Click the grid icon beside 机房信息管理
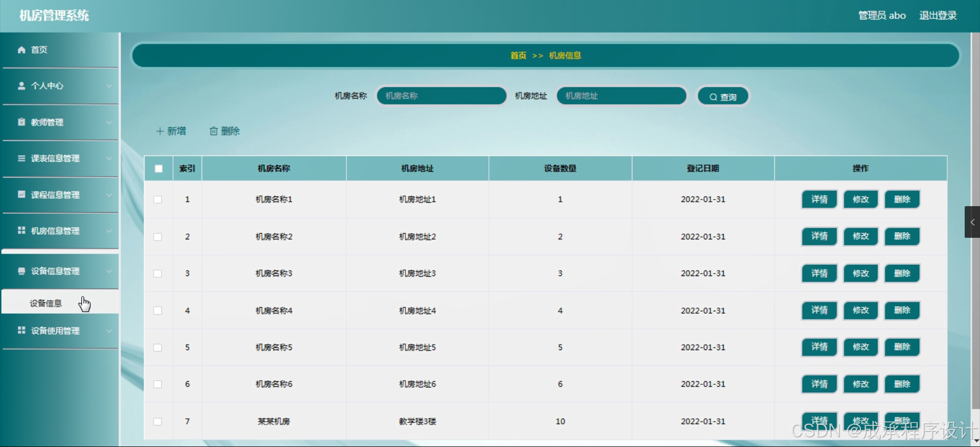This screenshot has height=447, width=980. point(21,231)
